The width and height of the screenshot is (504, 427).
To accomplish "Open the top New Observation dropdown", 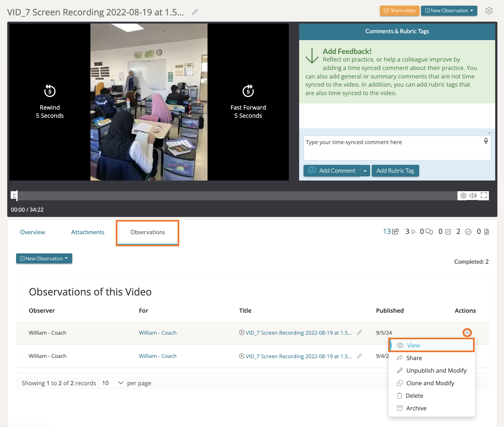I will (449, 11).
